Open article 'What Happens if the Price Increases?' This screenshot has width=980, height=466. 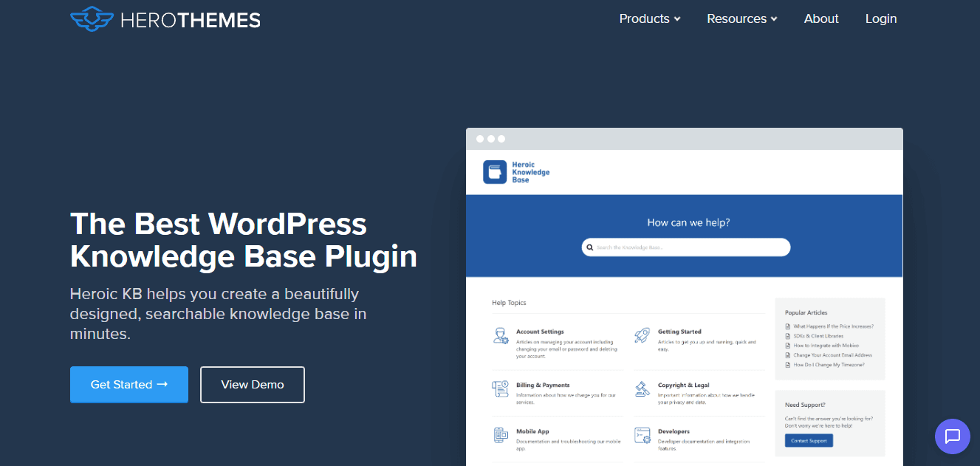pyautogui.click(x=833, y=326)
